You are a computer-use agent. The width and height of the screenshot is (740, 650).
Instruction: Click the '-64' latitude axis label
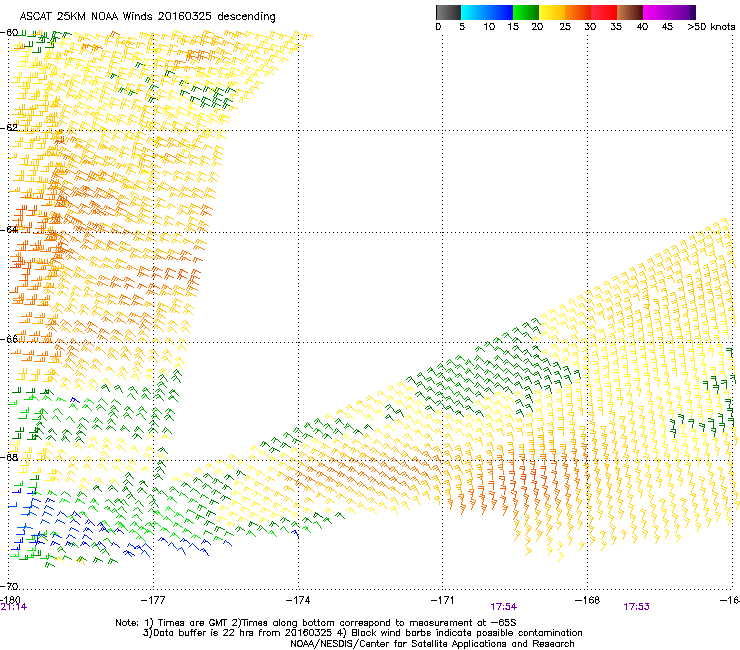pos(9,230)
